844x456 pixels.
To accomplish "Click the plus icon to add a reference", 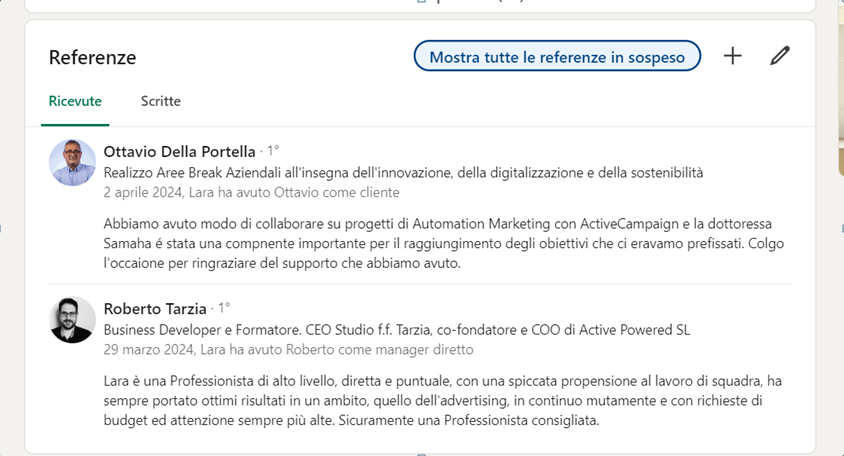I will 733,56.
